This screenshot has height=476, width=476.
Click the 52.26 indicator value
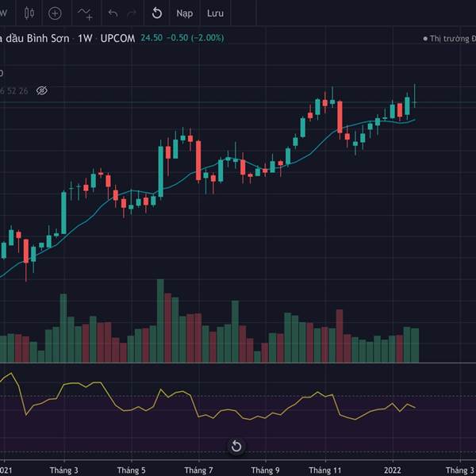(18, 90)
